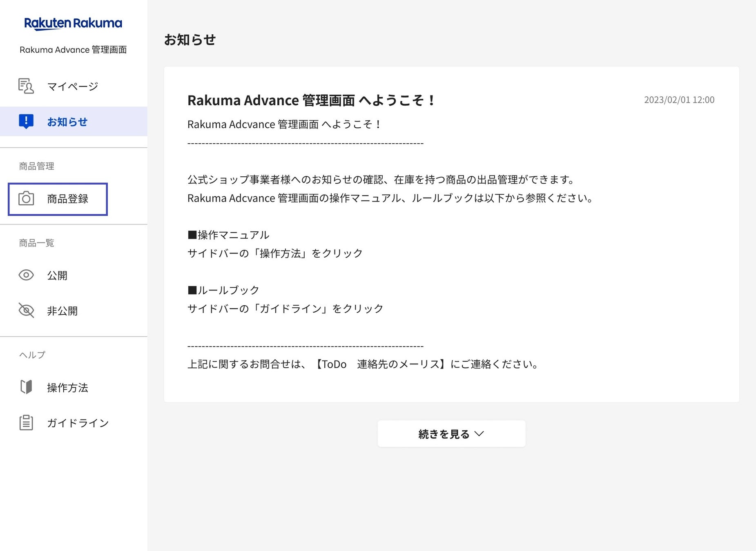Click the My Page person icon

click(x=26, y=86)
